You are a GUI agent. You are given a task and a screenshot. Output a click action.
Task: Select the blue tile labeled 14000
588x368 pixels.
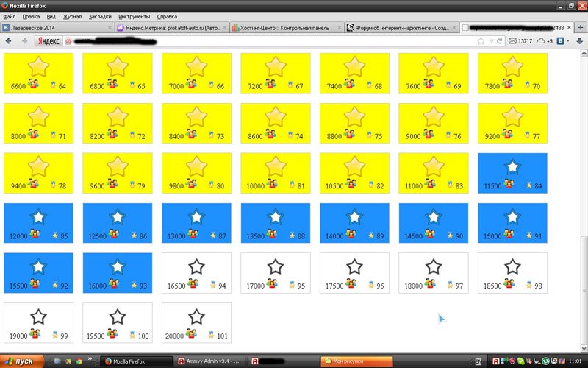(x=354, y=223)
